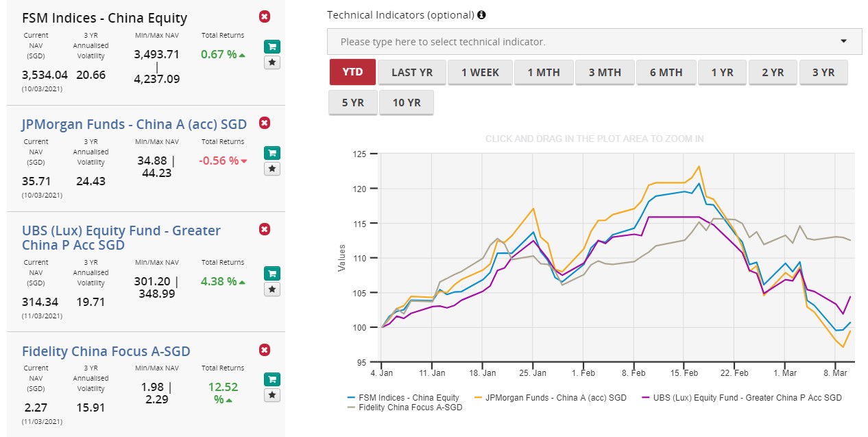Star the JPMorgan China A fund

point(272,169)
